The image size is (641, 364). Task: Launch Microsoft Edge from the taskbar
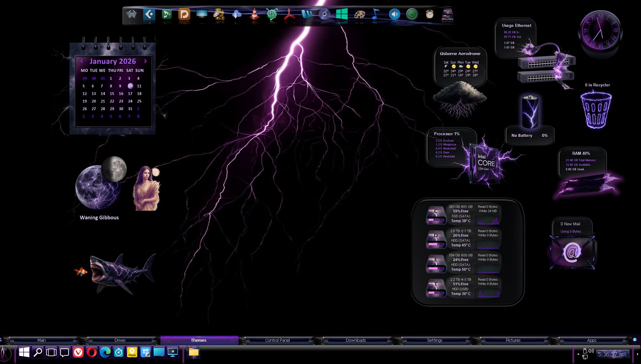click(105, 353)
